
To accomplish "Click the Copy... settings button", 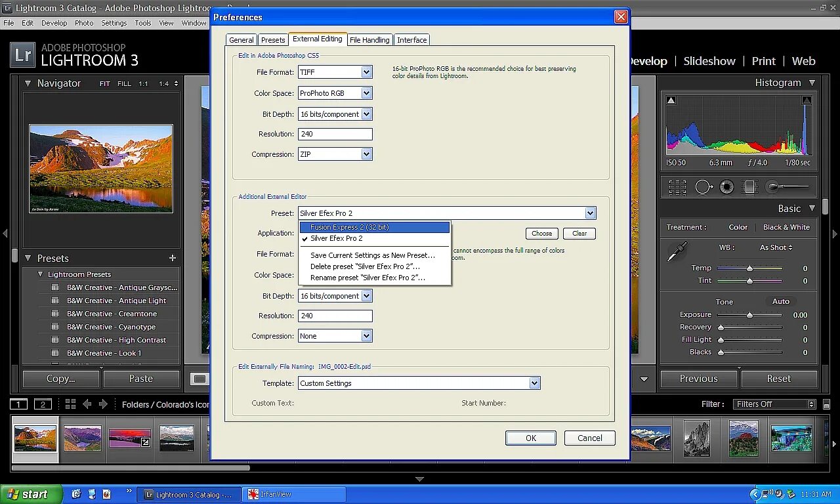I will tap(61, 379).
